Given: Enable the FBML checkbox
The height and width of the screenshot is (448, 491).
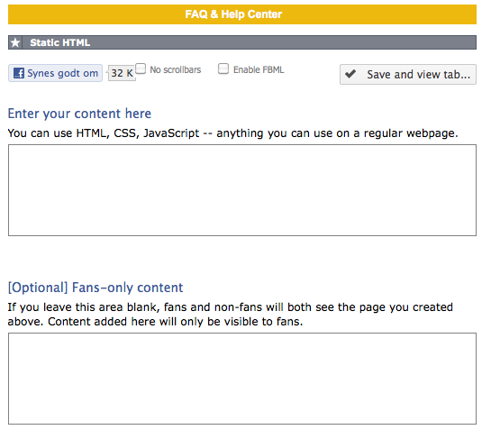Looking at the screenshot, I should (223, 69).
